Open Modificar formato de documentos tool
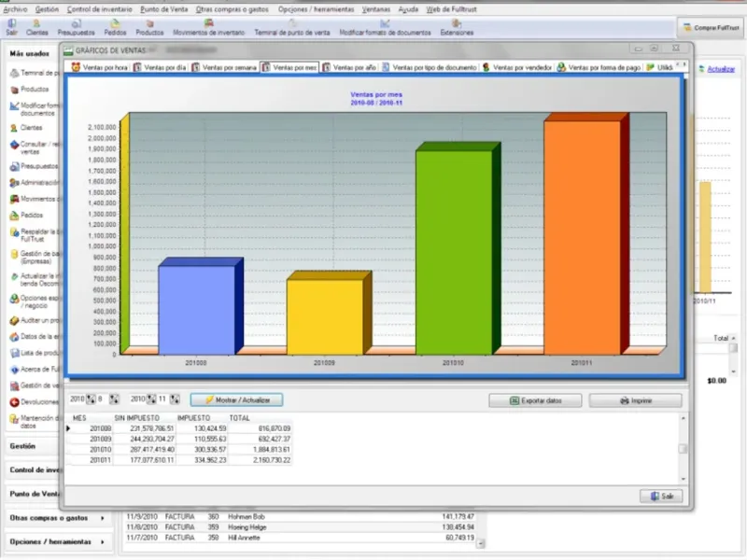The height and width of the screenshot is (560, 747). coord(385,28)
